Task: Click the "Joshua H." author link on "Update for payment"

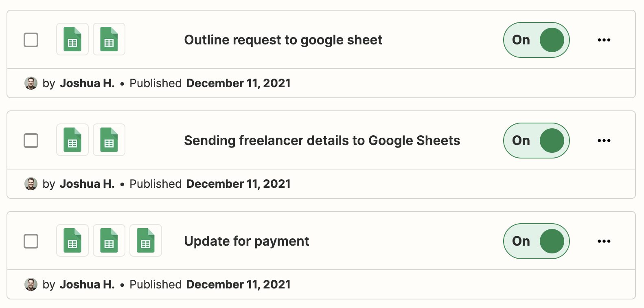Action: click(87, 284)
